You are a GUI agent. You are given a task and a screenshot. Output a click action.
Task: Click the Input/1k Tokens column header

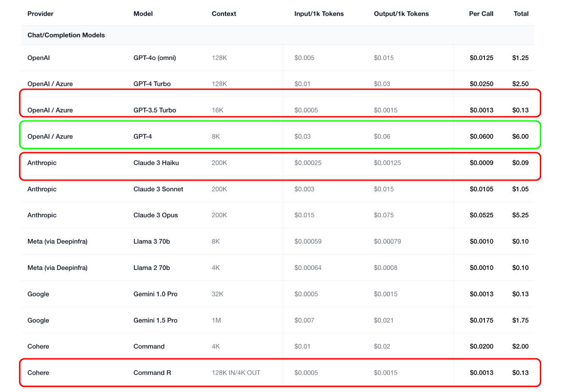click(x=319, y=14)
